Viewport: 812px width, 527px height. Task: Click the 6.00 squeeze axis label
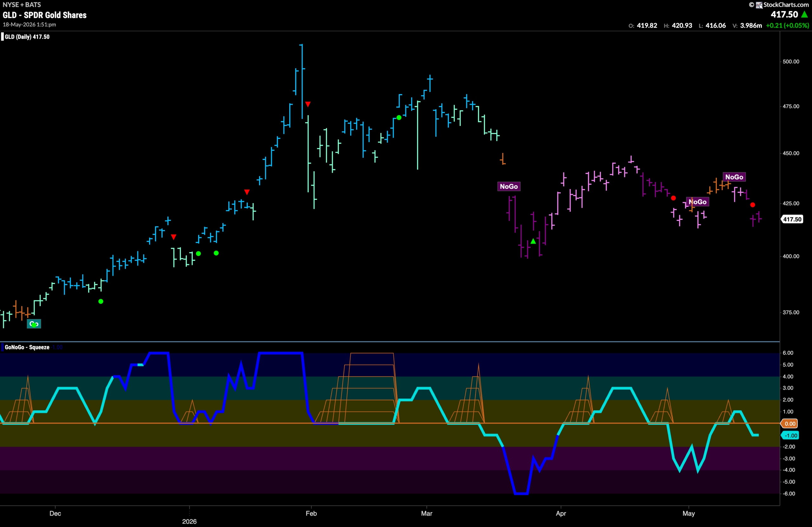[788, 353]
